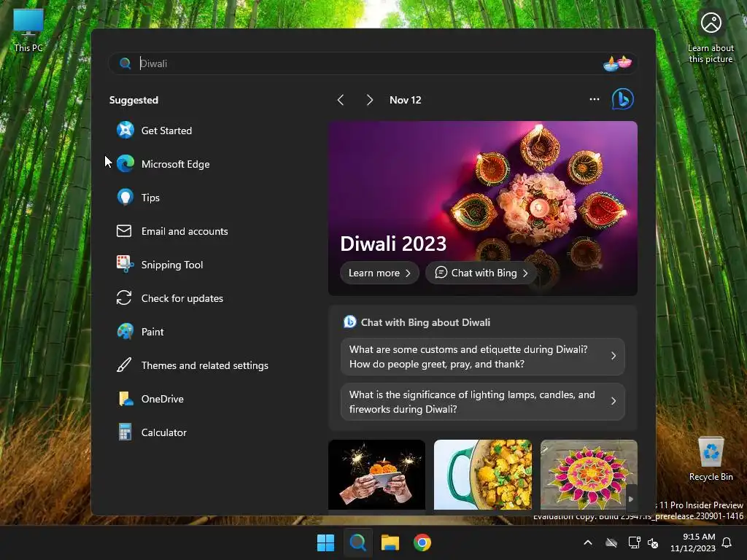This screenshot has width=747, height=560.
Task: Launch Google Chrome from taskbar
Action: point(422,542)
